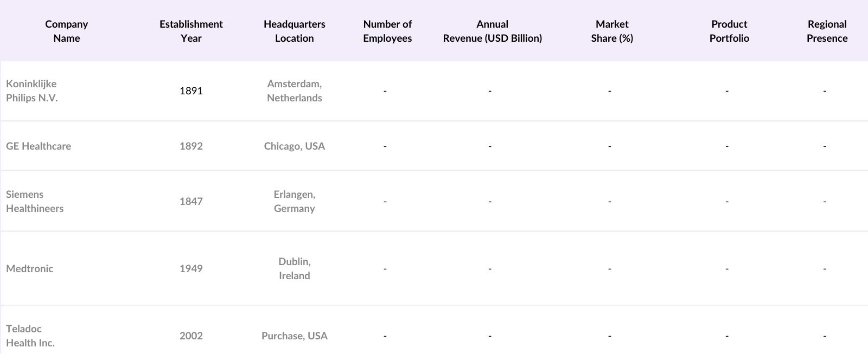Select the Siemens Healthineers company name
Viewport: 868px width, 354px height.
[x=35, y=201]
